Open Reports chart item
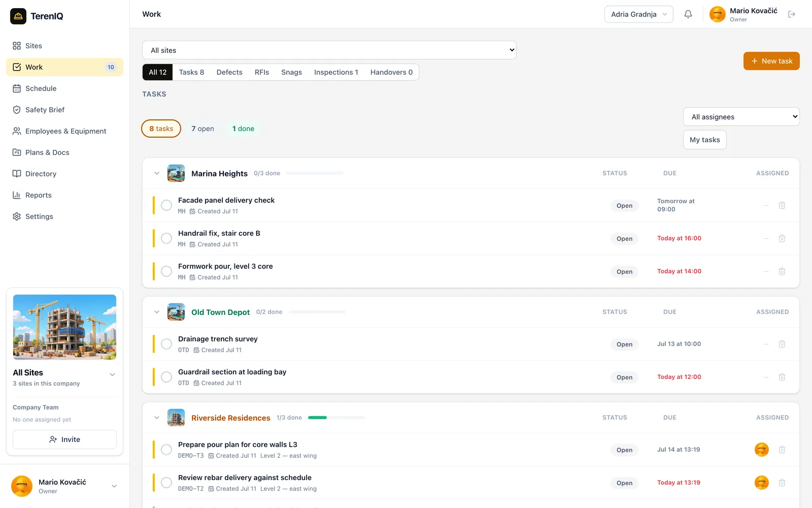The width and height of the screenshot is (812, 508). click(x=64, y=195)
